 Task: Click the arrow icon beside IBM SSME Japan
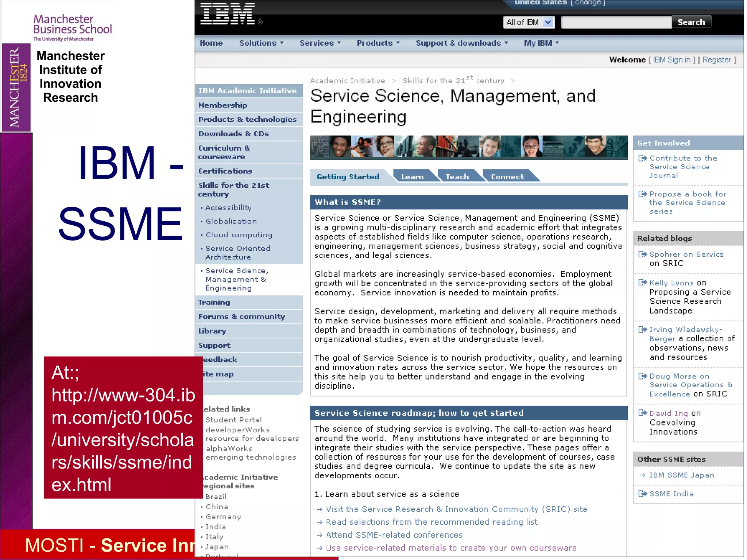[x=642, y=475]
